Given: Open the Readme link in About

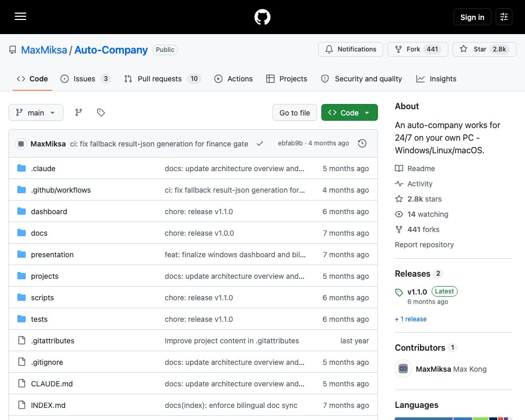Looking at the screenshot, I should pyautogui.click(x=415, y=169).
